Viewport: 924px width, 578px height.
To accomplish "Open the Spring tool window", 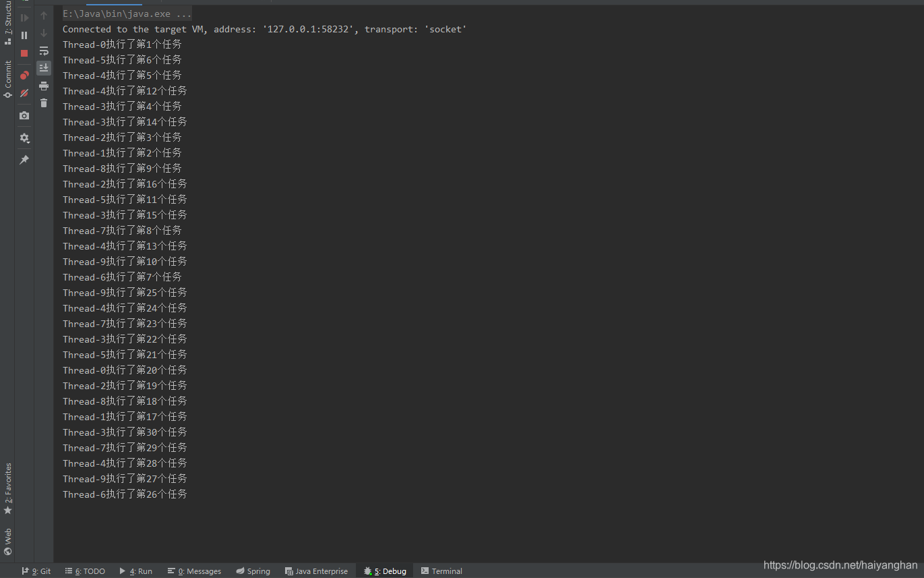I will pyautogui.click(x=253, y=571).
